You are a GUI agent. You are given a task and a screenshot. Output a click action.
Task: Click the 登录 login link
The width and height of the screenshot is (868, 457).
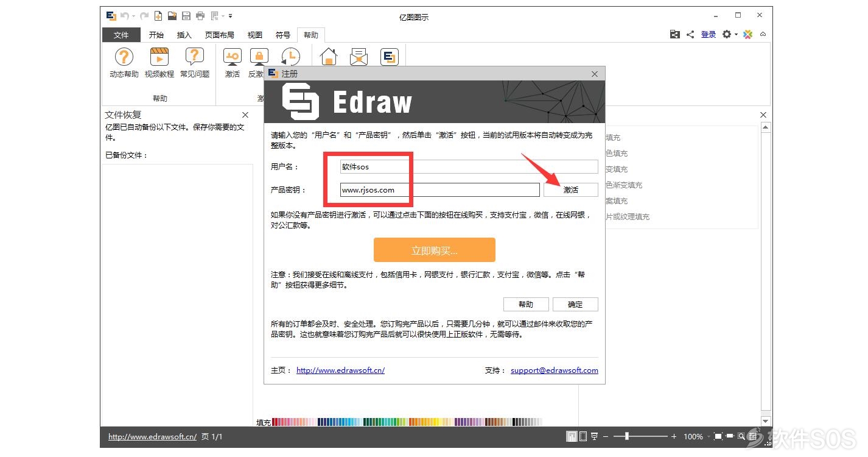tap(709, 35)
